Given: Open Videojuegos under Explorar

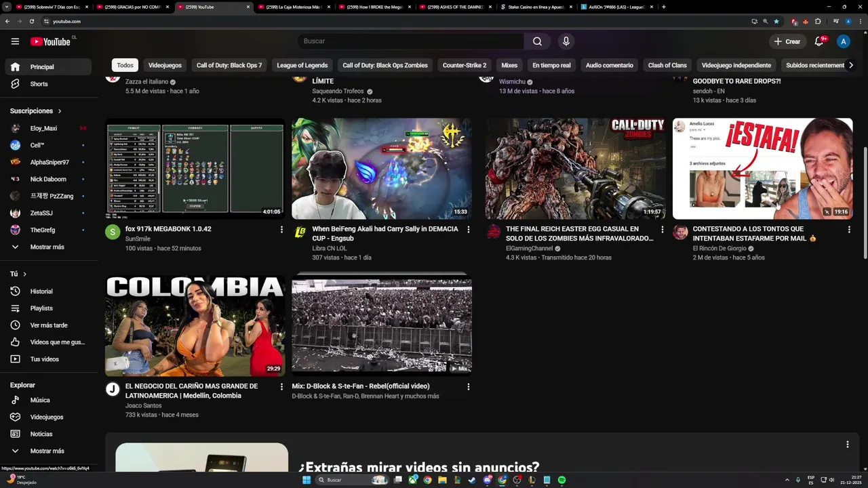Looking at the screenshot, I should pos(48,417).
